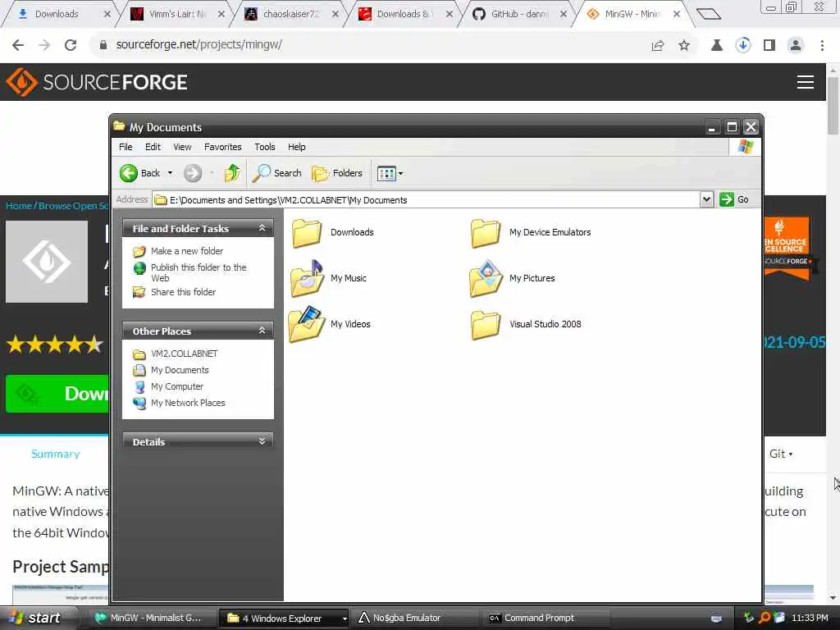Click the Forward arrow in Explorer toolbar
The width and height of the screenshot is (840, 630).
click(x=193, y=173)
